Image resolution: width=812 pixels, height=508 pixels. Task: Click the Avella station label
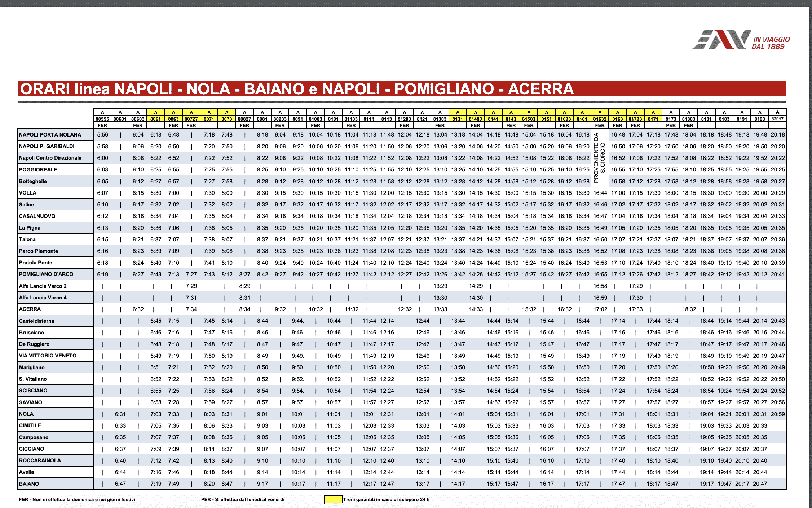point(27,472)
